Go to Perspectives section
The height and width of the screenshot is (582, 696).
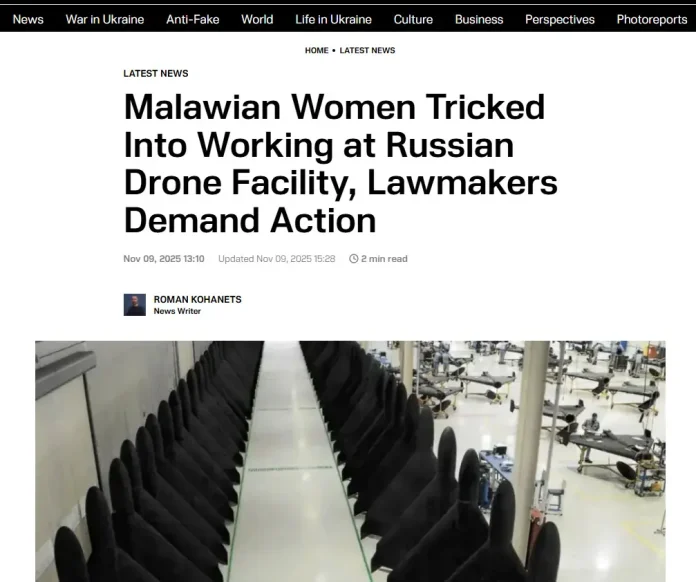[x=560, y=20]
